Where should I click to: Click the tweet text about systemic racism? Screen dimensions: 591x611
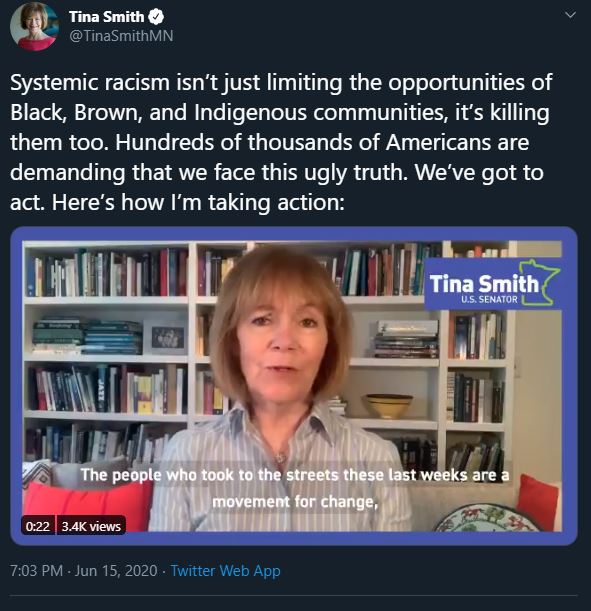click(281, 142)
